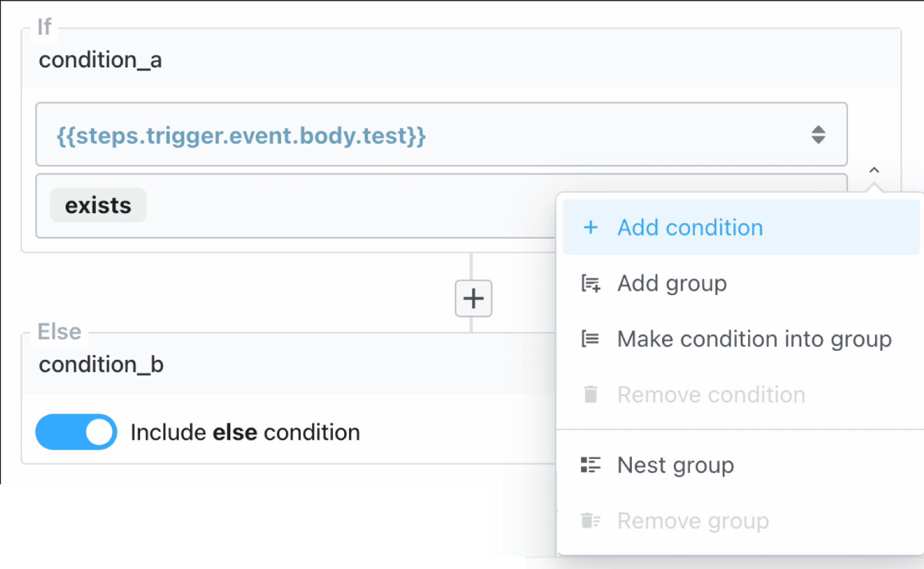Image resolution: width=924 pixels, height=569 pixels.
Task: Click the plus icon beside Add condition
Action: 590,227
